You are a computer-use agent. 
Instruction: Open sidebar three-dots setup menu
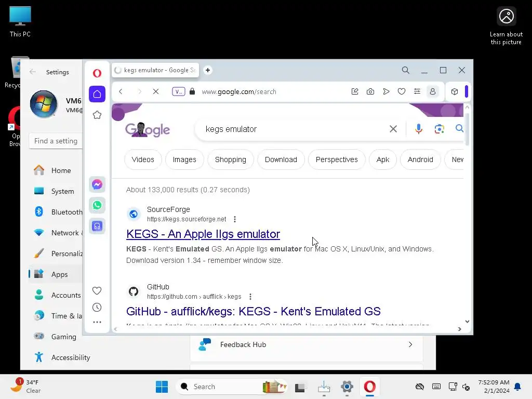tap(97, 322)
